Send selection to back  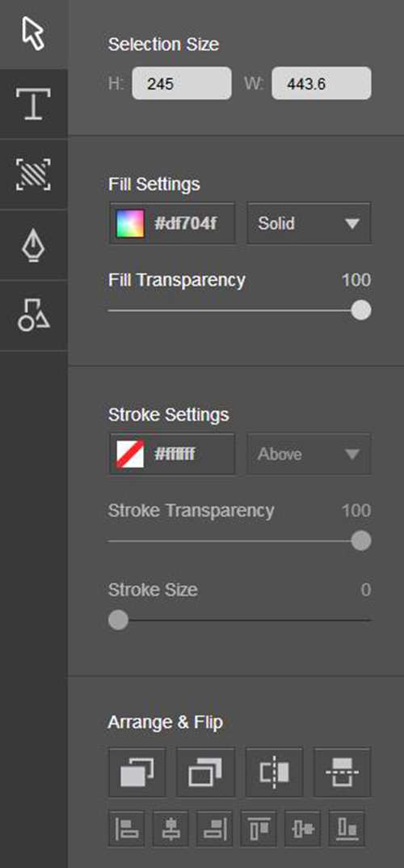tap(205, 772)
